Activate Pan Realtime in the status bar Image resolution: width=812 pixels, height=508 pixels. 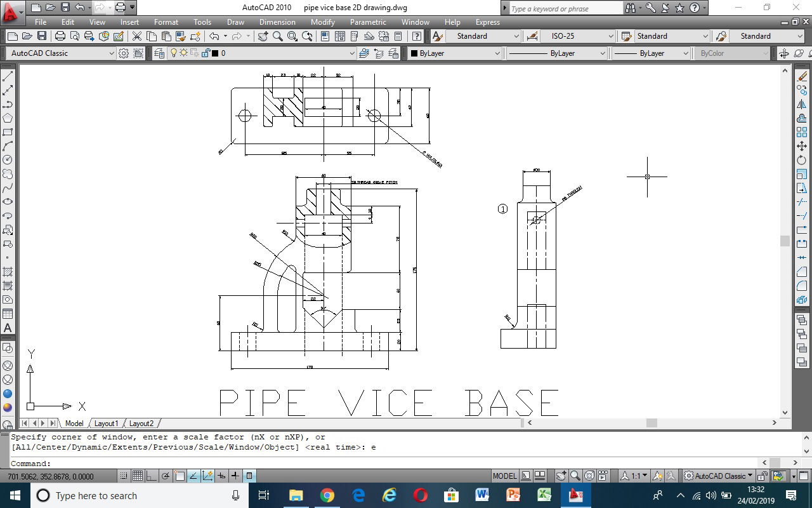(x=561, y=475)
